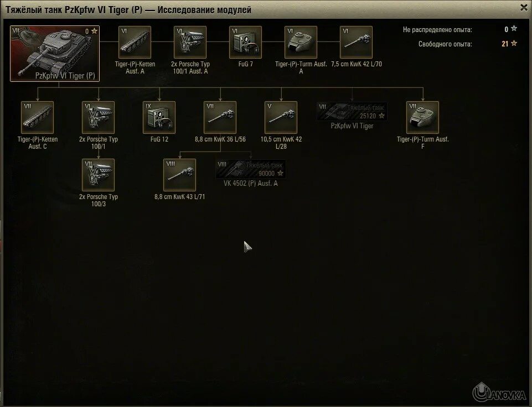Open the PzKpfw VI Tiger research node

352,112
